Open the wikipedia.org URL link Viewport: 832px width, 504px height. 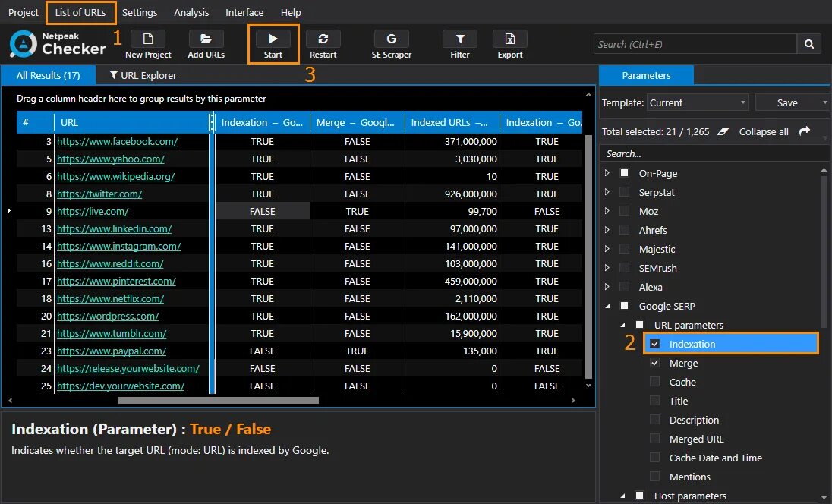click(x=115, y=176)
